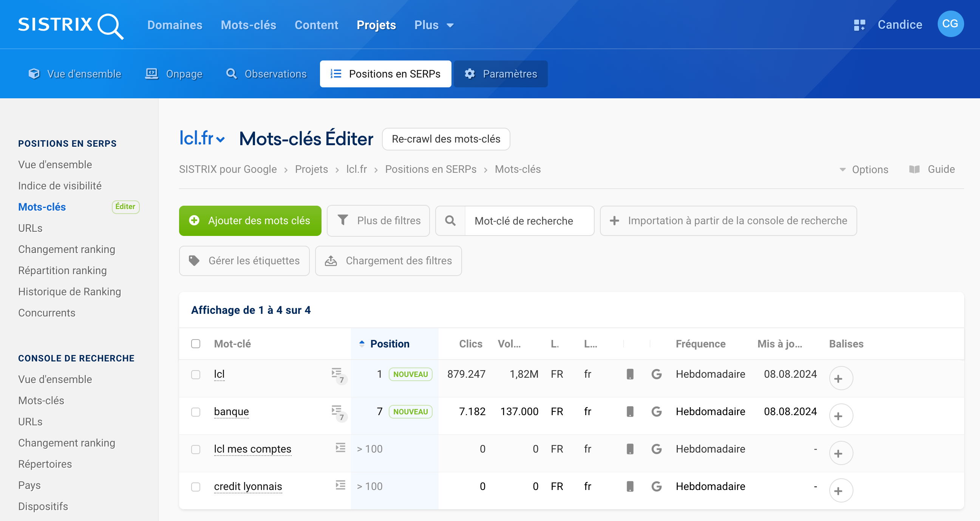
Task: Expand the lcl.fr project selector
Action: click(202, 139)
